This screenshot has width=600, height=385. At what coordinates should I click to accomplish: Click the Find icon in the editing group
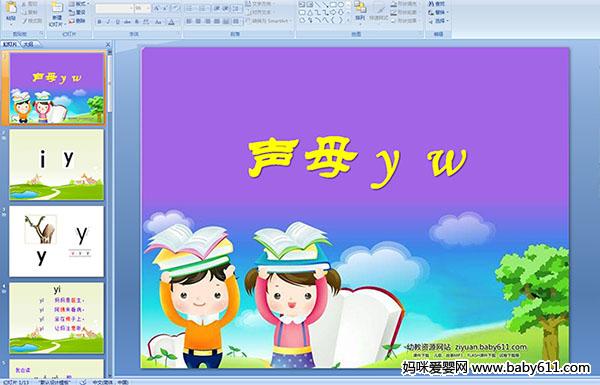pyautogui.click(x=437, y=4)
